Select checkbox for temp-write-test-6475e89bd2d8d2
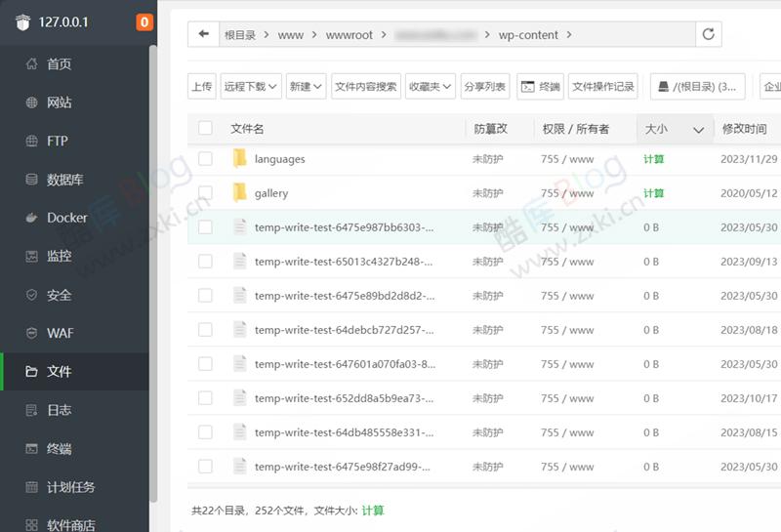 (205, 296)
